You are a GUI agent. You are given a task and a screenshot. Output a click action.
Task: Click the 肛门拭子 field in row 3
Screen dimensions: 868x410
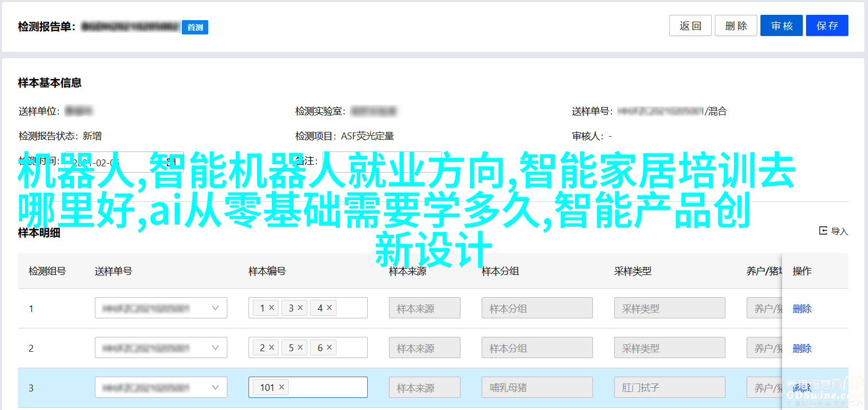pos(670,387)
